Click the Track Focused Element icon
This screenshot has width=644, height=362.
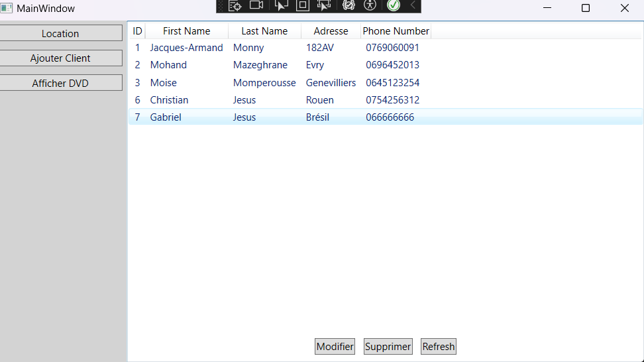[324, 6]
